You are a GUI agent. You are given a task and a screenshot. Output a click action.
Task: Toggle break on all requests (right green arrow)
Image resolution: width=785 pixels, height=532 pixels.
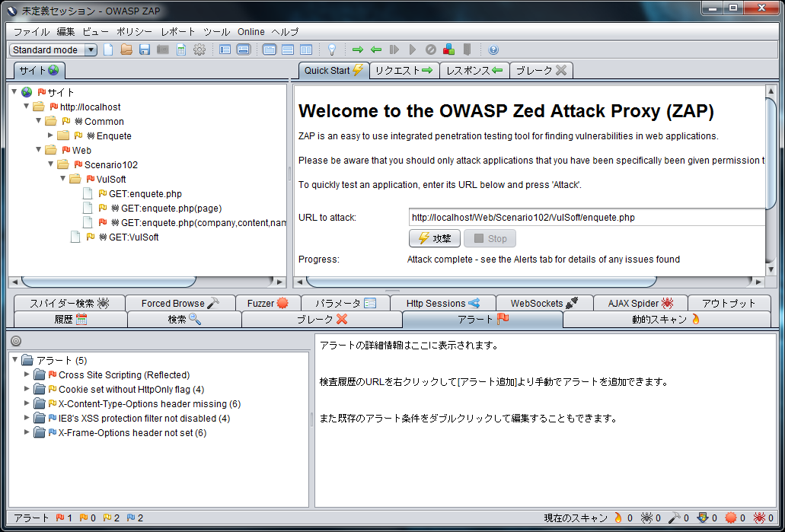[357, 49]
